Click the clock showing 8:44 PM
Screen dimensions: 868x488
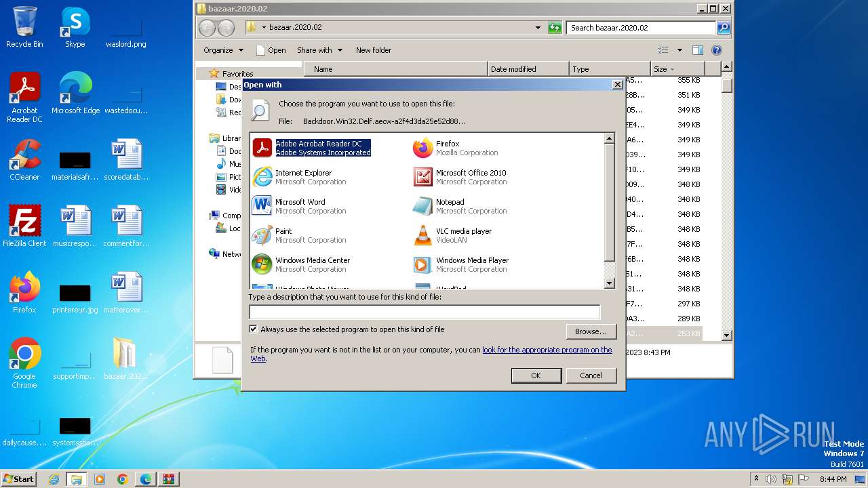pyautogui.click(x=833, y=479)
